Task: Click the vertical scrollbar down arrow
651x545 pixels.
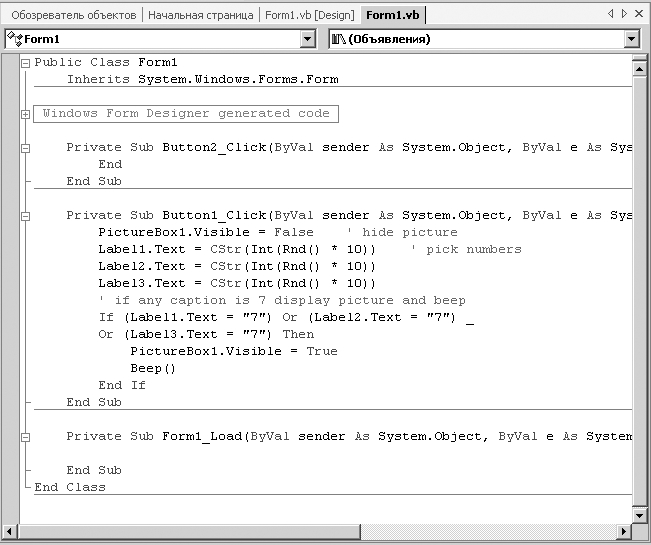Action: pyautogui.click(x=640, y=516)
